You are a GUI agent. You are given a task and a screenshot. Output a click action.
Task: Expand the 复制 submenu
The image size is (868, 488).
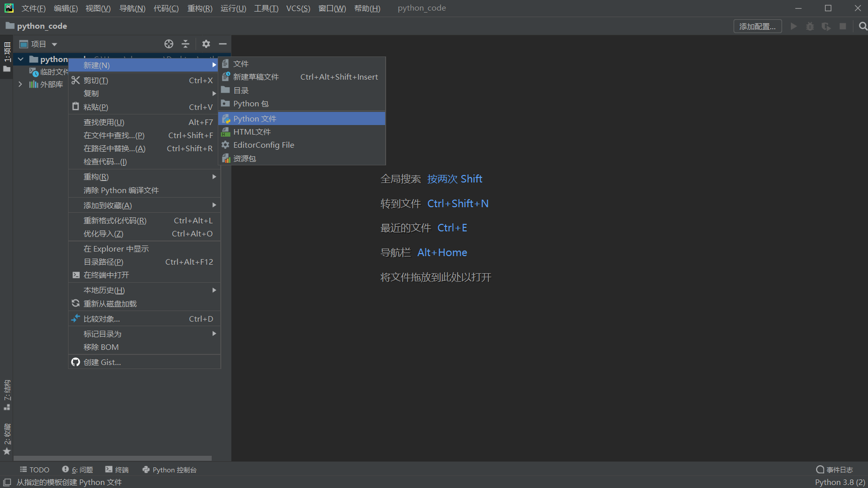[144, 93]
